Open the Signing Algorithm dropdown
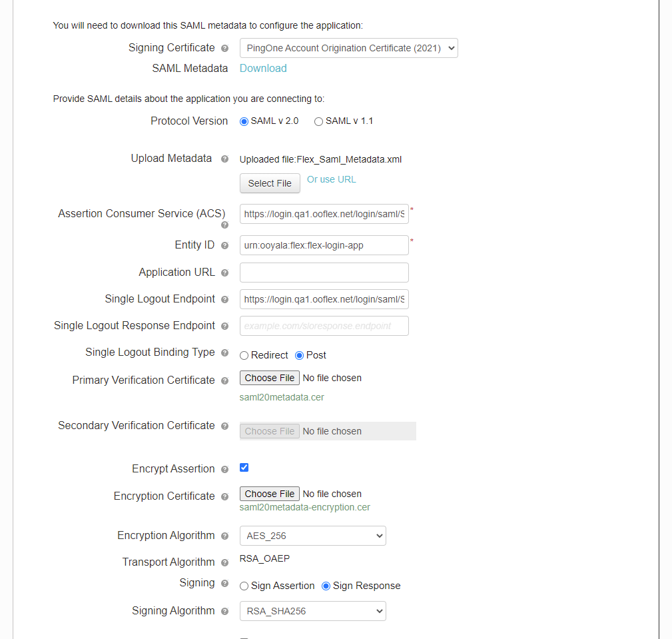 click(x=312, y=611)
